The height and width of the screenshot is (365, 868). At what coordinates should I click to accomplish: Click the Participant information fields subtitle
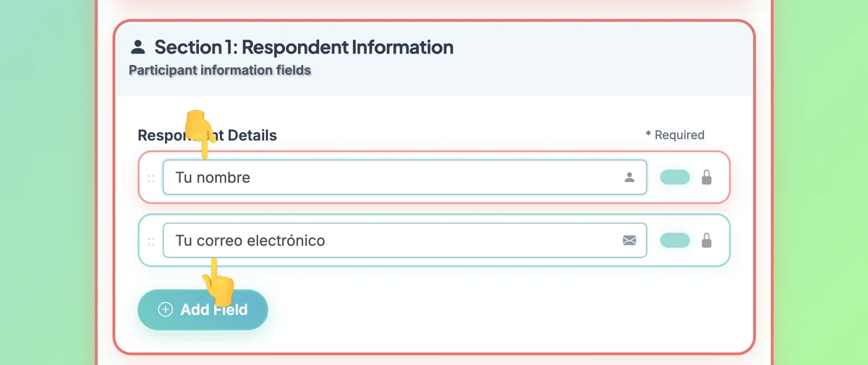tap(220, 71)
